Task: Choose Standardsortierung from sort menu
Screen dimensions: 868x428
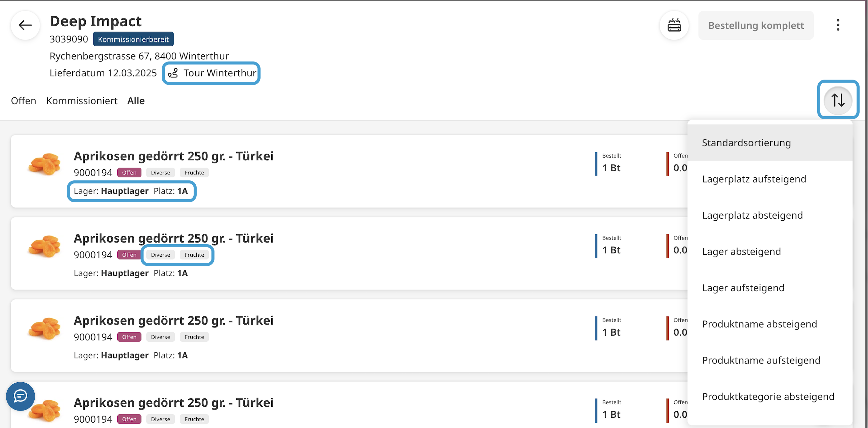Action: 746,143
